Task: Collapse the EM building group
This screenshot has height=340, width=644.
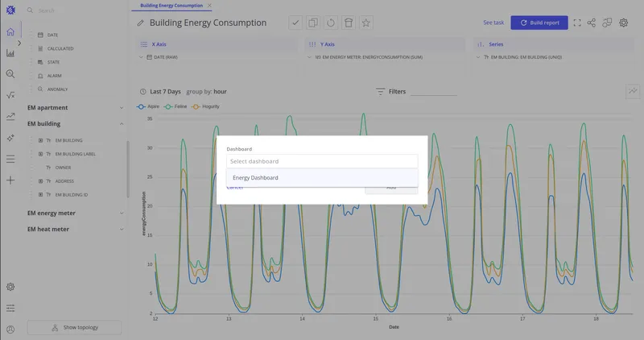Action: click(122, 124)
